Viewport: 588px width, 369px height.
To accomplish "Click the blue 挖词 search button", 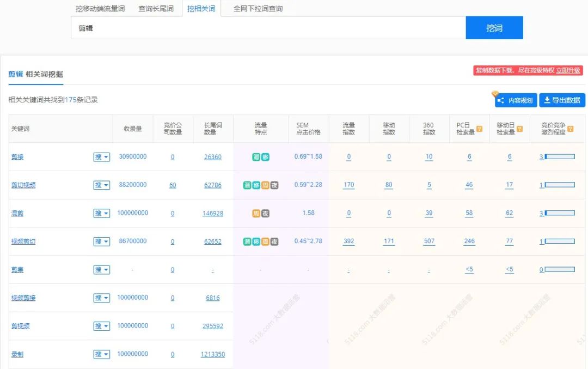I will (494, 27).
